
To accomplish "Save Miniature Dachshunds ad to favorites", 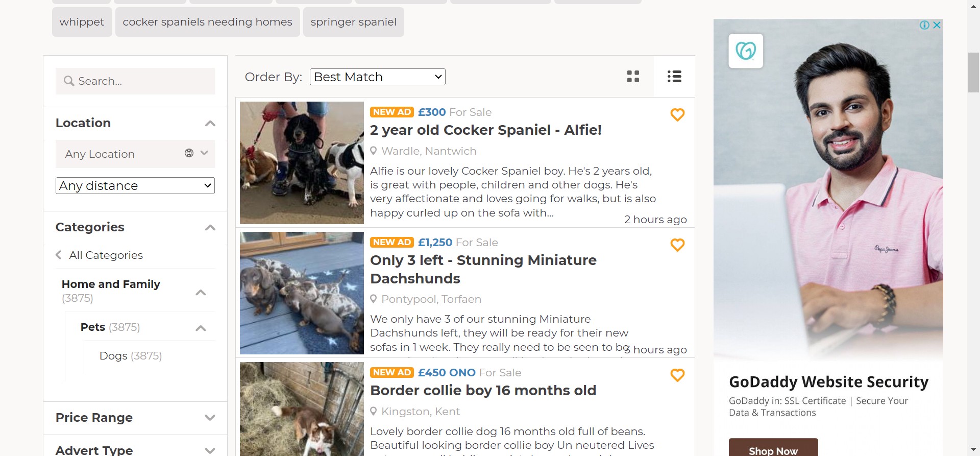I will click(x=677, y=245).
